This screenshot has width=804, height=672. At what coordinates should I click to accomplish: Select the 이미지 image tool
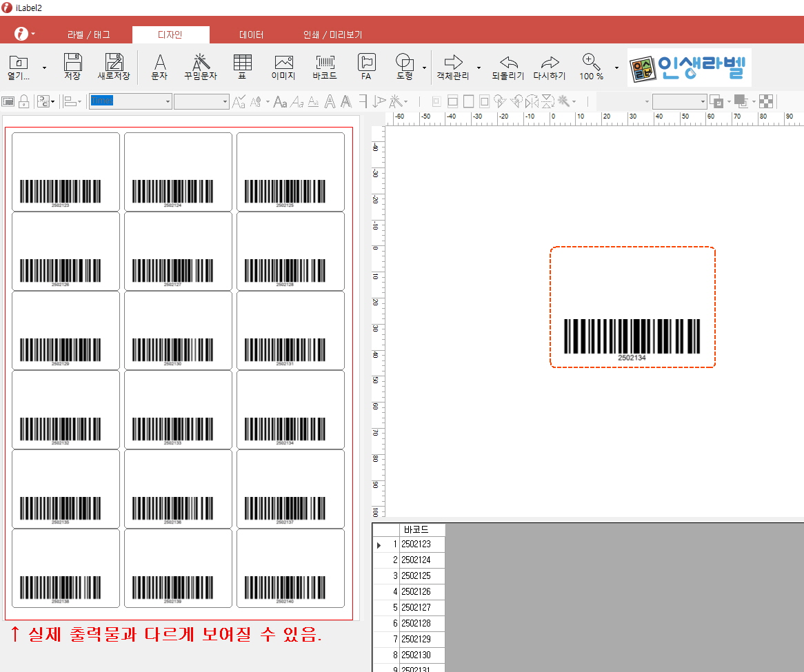pos(283,68)
